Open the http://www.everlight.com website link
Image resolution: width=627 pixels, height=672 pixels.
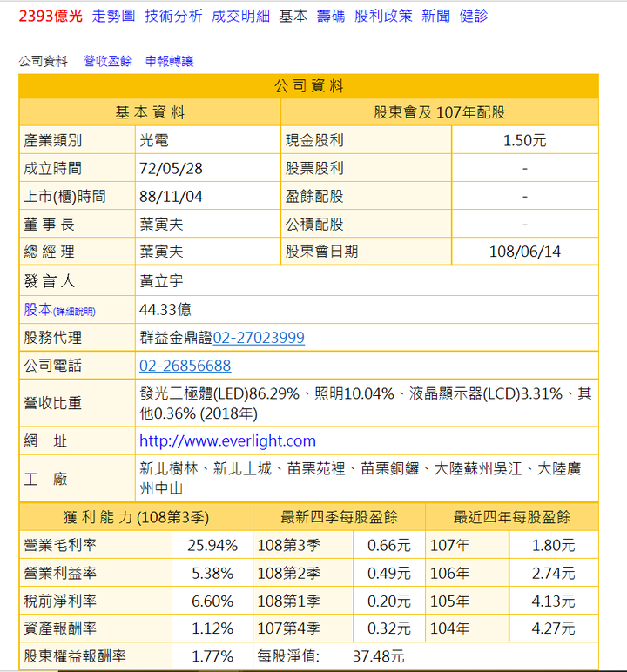click(x=228, y=441)
